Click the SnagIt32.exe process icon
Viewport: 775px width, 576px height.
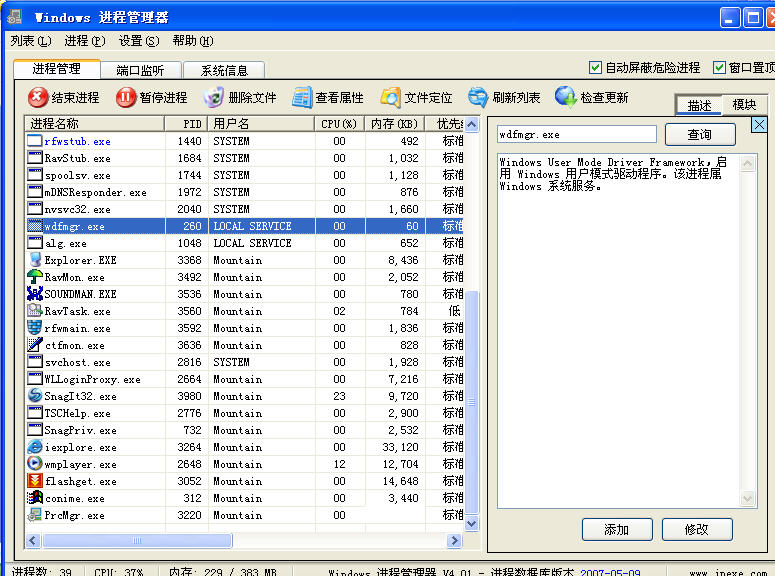click(35, 396)
